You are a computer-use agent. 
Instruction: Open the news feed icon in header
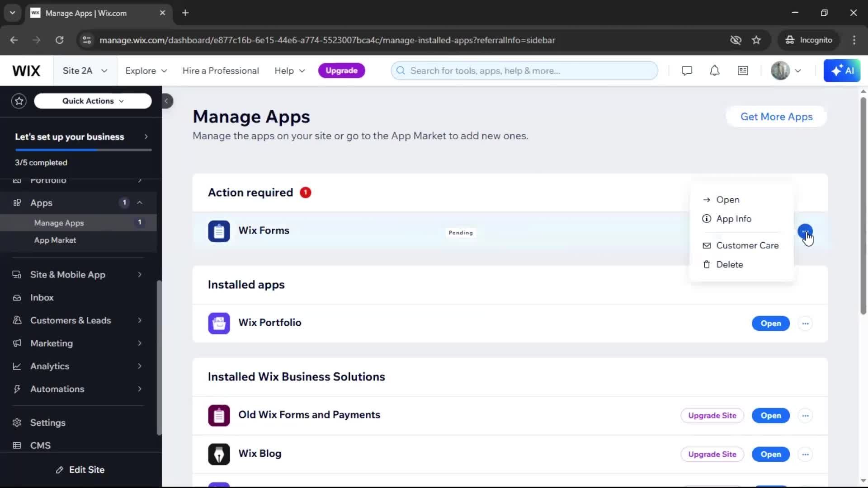click(743, 71)
